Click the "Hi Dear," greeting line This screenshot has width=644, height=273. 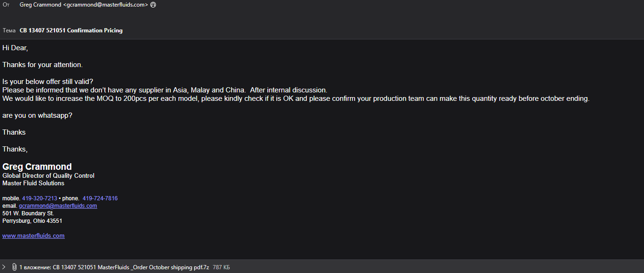point(15,48)
